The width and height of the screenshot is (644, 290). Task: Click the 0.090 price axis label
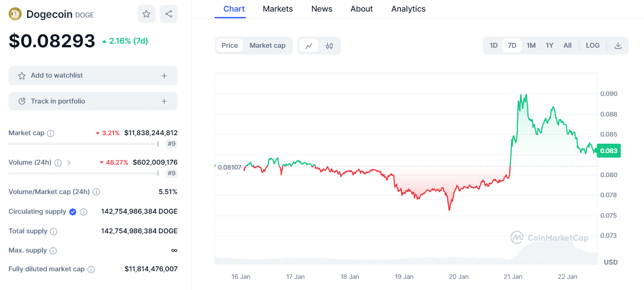pyautogui.click(x=608, y=94)
